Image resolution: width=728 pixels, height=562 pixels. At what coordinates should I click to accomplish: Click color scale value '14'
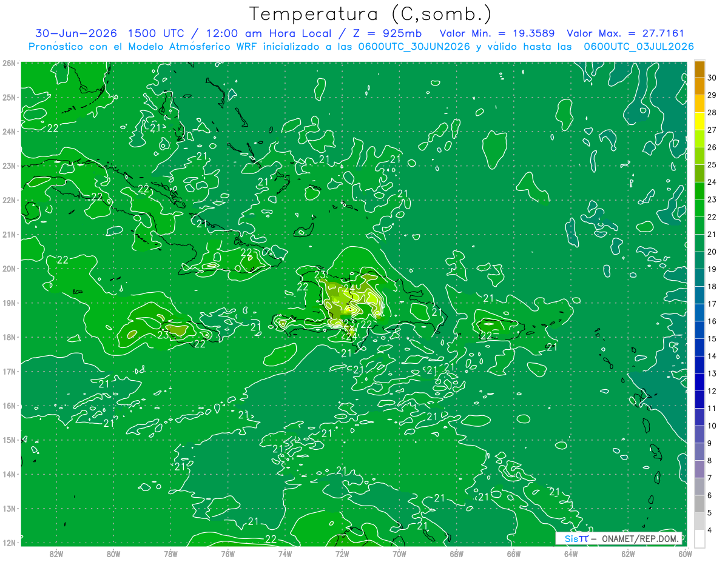(712, 356)
